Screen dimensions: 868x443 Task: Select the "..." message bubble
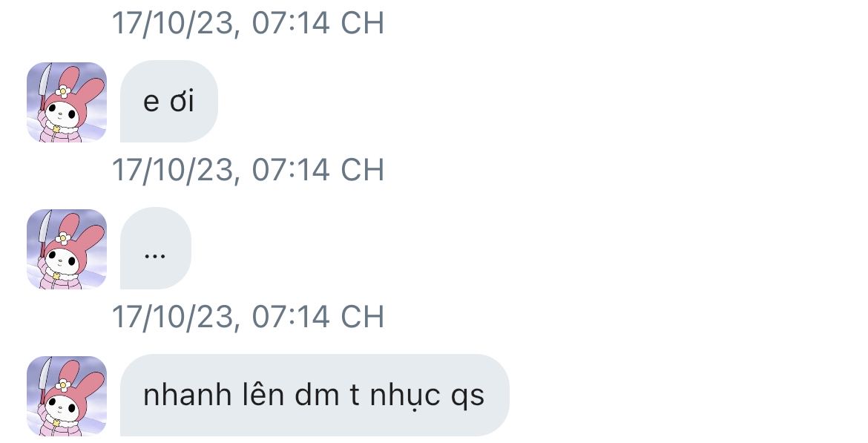point(156,248)
